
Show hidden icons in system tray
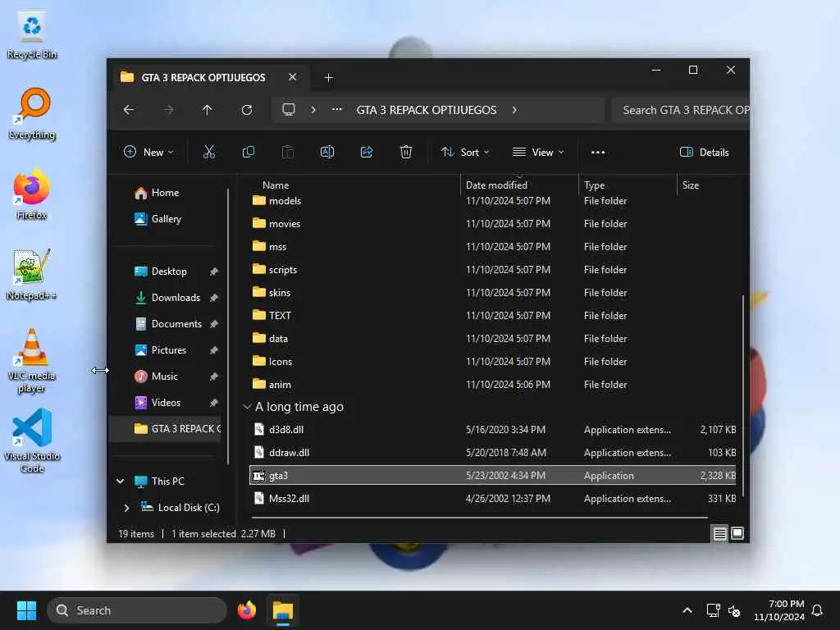687,610
